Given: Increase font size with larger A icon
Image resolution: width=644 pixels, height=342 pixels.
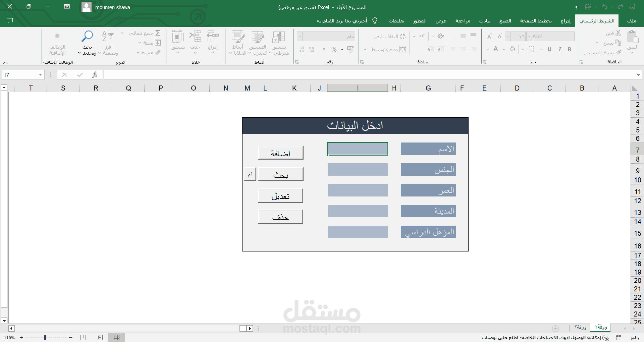Looking at the screenshot, I should pyautogui.click(x=499, y=36).
